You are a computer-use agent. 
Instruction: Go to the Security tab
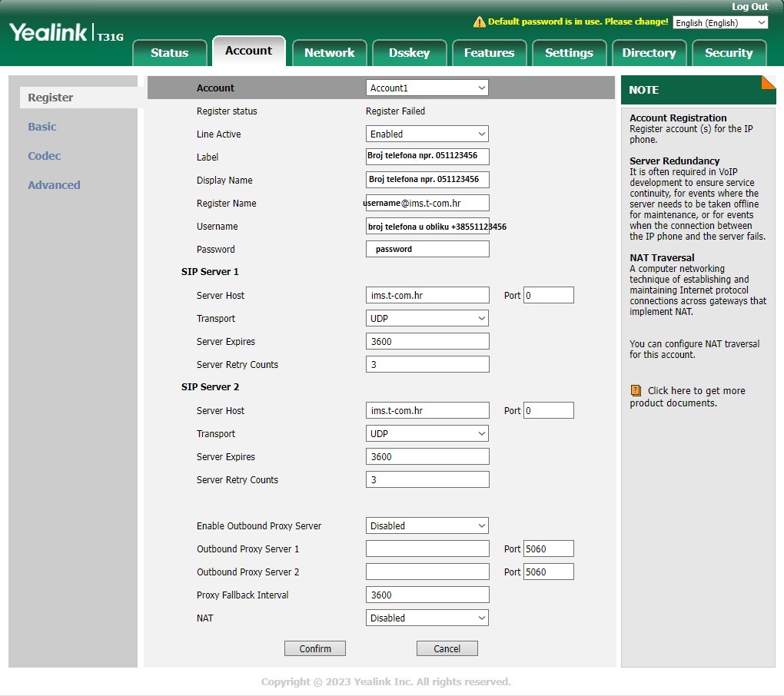click(729, 53)
